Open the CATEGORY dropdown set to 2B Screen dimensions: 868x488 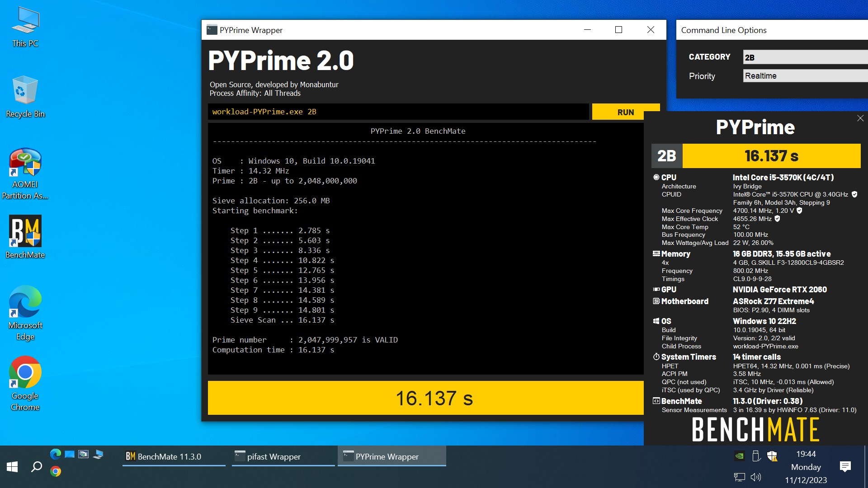tap(805, 57)
